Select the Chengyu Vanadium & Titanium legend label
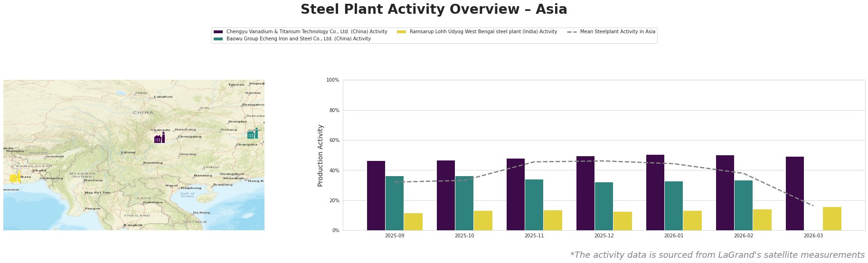Viewport: 868px width, 263px height. pyautogui.click(x=307, y=32)
